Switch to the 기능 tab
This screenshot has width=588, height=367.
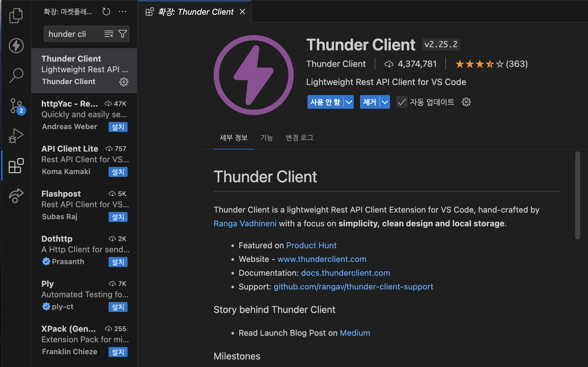[266, 138]
